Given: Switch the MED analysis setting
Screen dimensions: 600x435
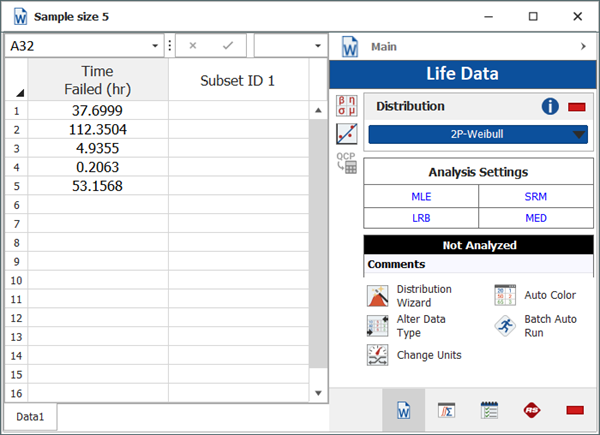Looking at the screenshot, I should [536, 219].
